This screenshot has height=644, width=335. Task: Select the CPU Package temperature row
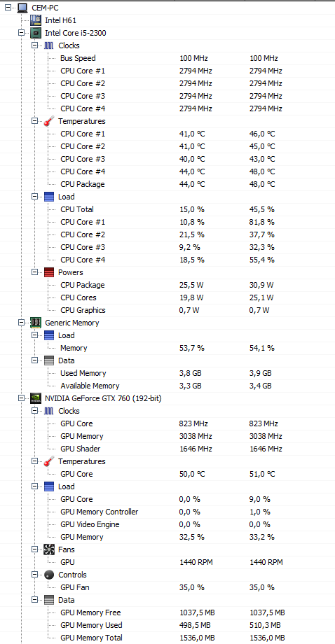point(167,184)
